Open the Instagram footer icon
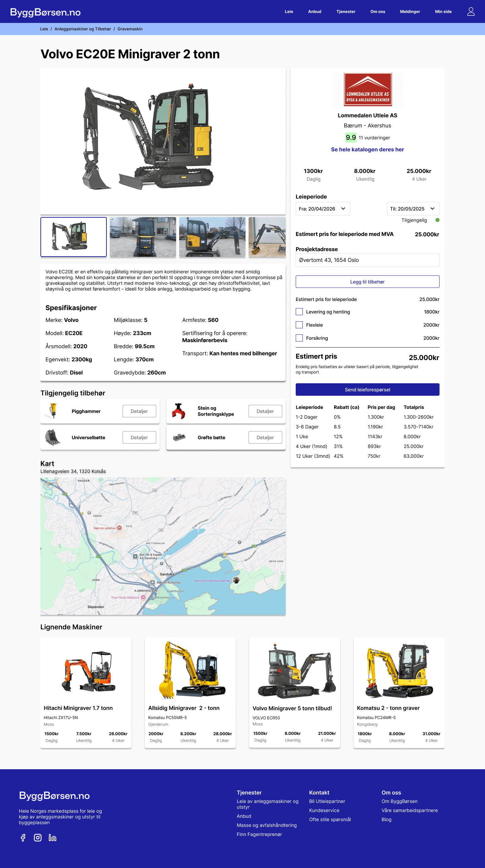Screen dimensions: 485x868 38,838
